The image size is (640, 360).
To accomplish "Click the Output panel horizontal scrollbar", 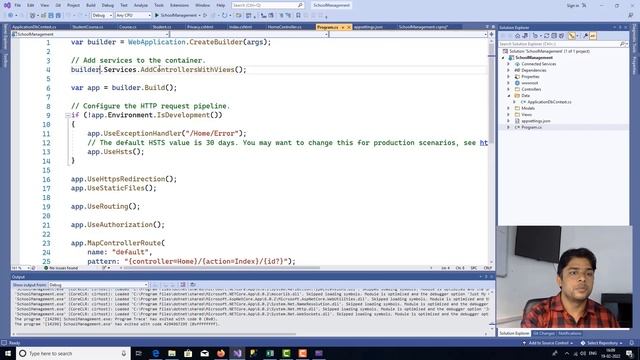I will [155, 334].
